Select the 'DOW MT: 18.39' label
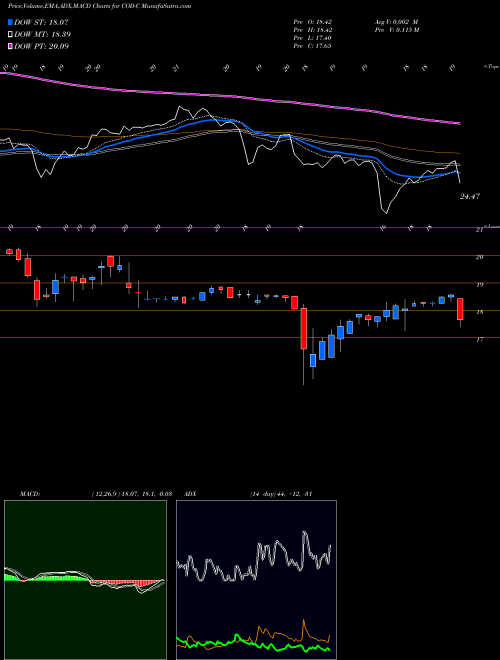500x660 pixels. (x=42, y=34)
